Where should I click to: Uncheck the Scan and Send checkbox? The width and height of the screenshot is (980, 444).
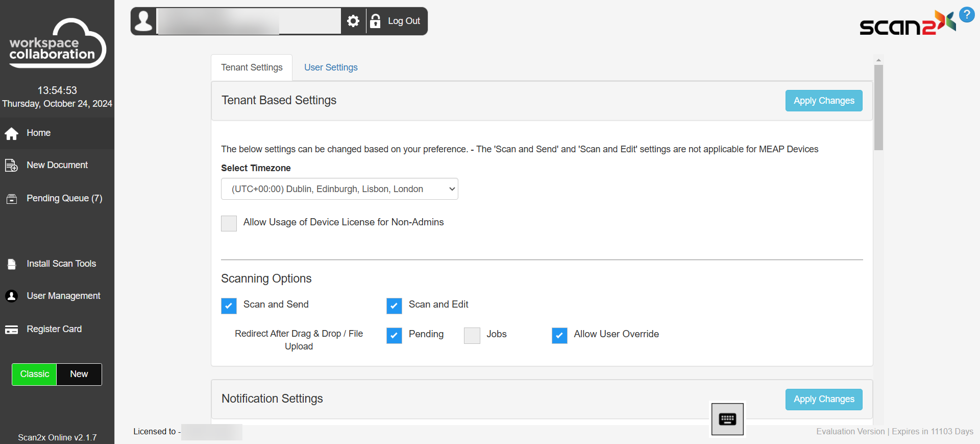[x=229, y=306]
